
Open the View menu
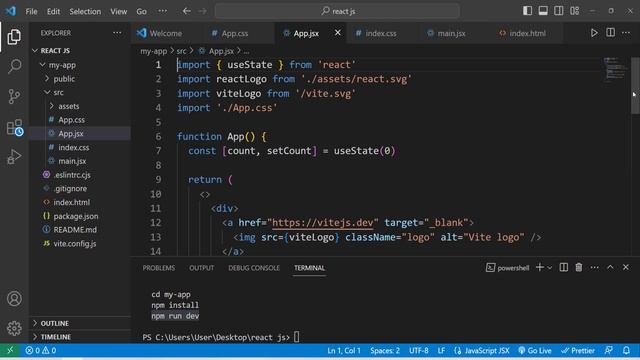pos(118,11)
